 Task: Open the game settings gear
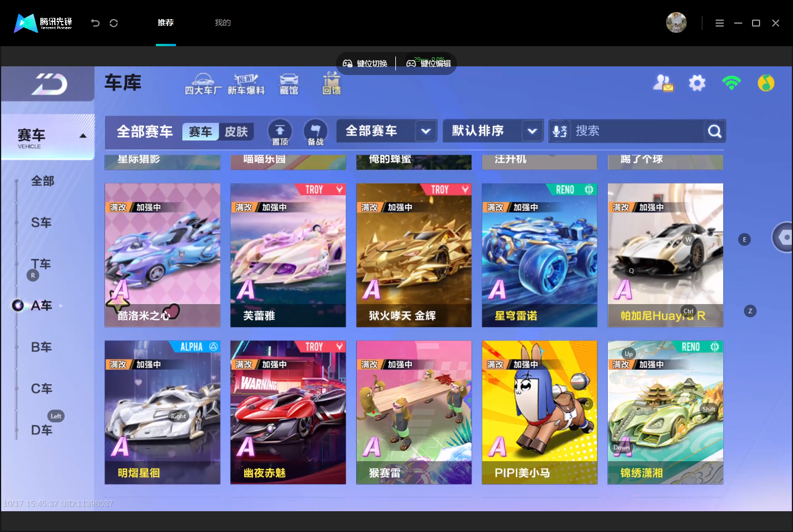tap(697, 83)
